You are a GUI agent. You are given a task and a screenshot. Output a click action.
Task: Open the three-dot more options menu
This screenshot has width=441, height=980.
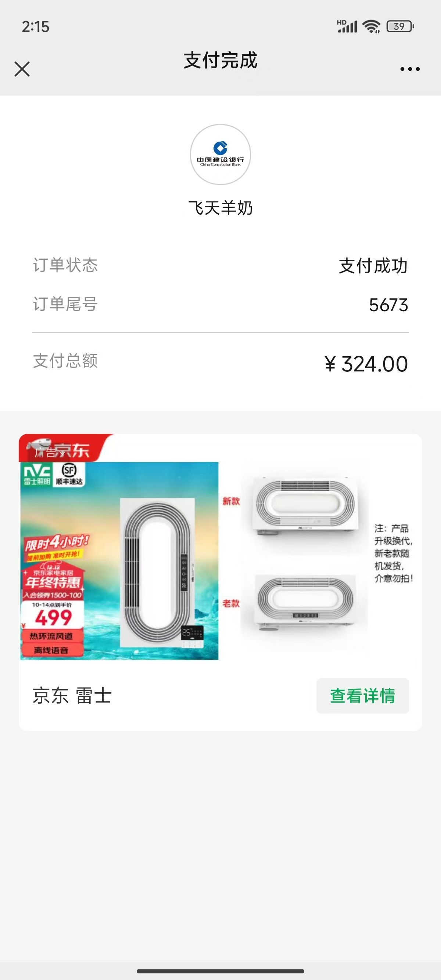point(410,69)
